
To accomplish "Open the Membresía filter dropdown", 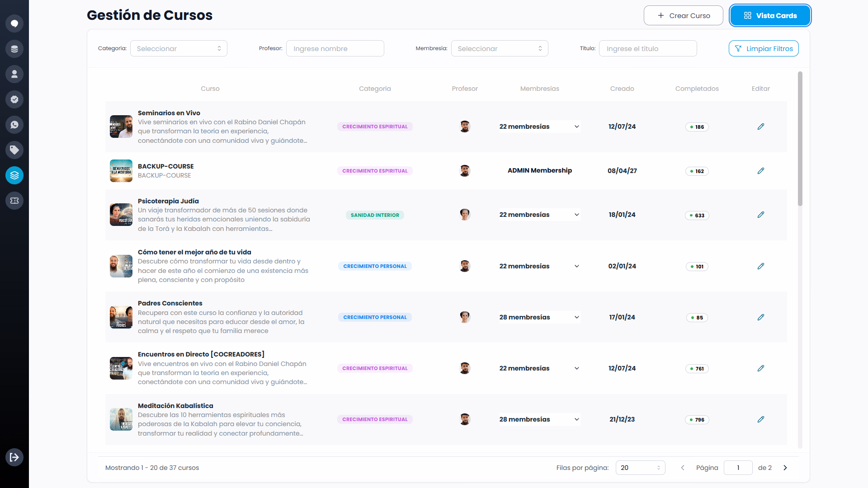I will click(x=500, y=48).
